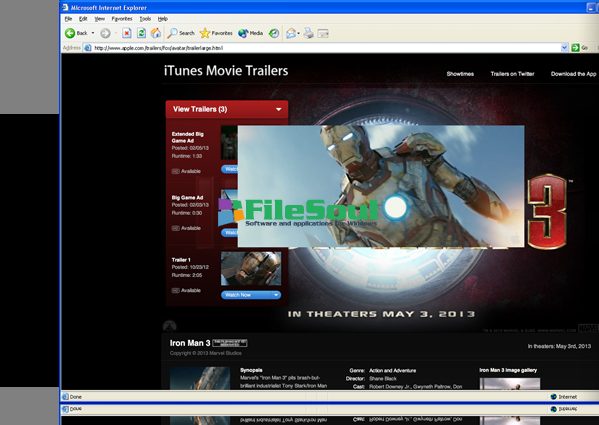Refresh the page with green arrows icon
The height and width of the screenshot is (425, 599).
pyautogui.click(x=141, y=33)
